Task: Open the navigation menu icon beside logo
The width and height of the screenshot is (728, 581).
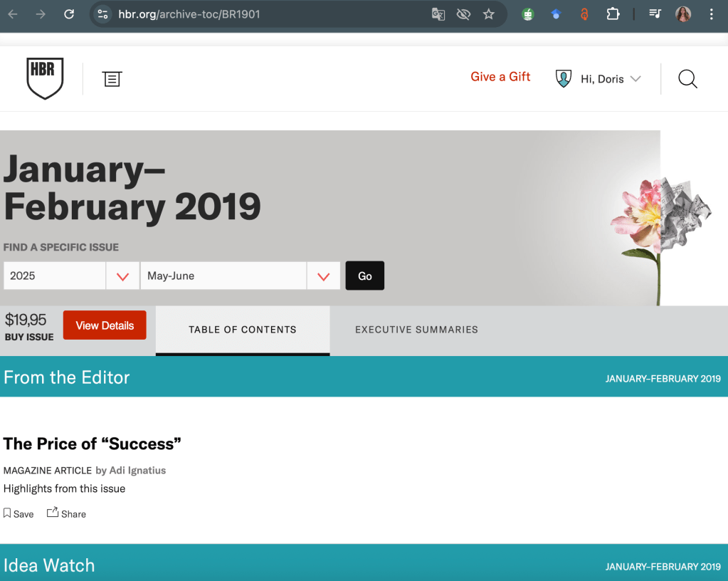Action: pyautogui.click(x=112, y=79)
